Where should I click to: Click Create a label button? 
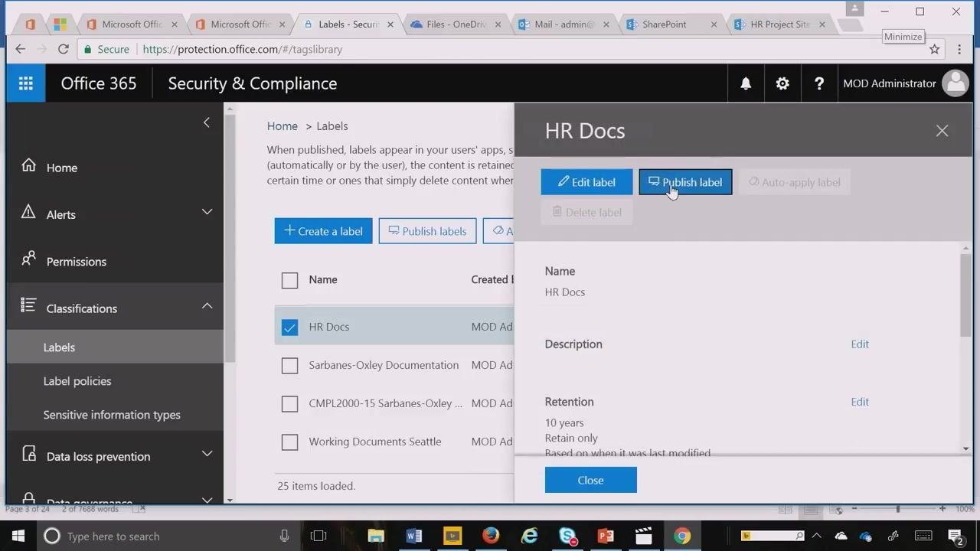point(323,231)
